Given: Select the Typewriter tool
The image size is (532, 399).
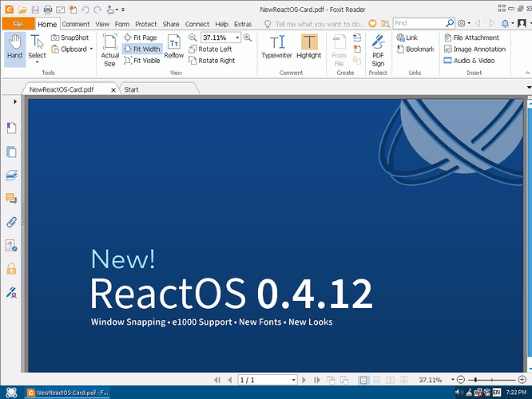Looking at the screenshot, I should 276,47.
